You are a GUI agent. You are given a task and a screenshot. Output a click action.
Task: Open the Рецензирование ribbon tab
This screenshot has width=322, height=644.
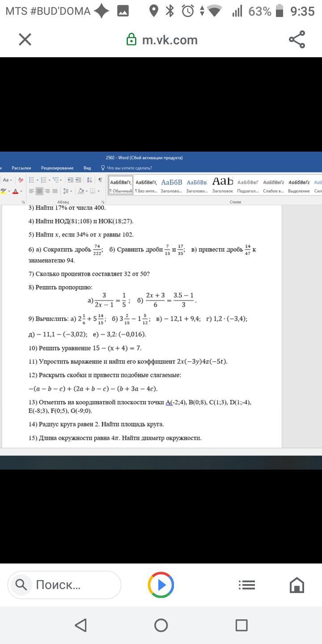pos(57,168)
